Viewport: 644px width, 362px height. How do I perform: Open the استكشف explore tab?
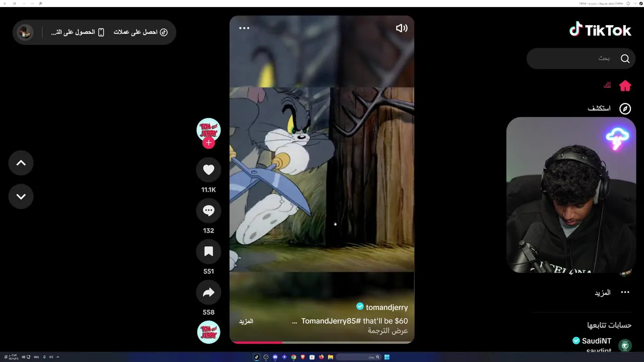tap(609, 109)
